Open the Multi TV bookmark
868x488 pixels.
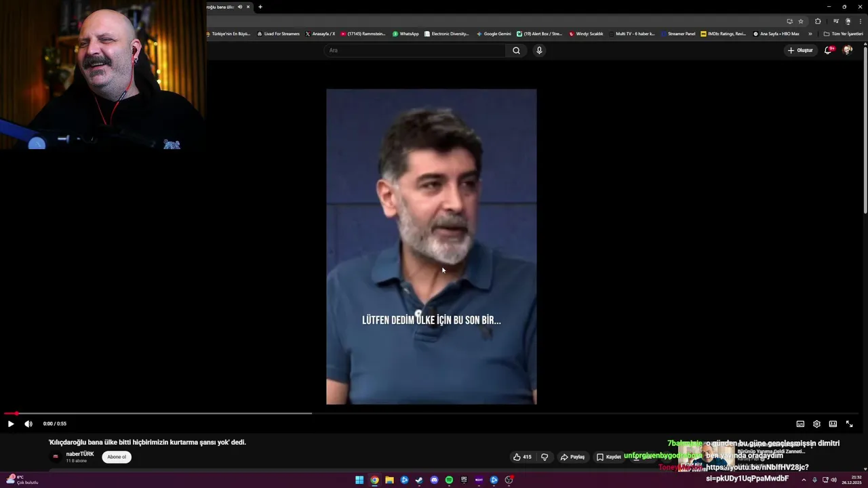(632, 34)
